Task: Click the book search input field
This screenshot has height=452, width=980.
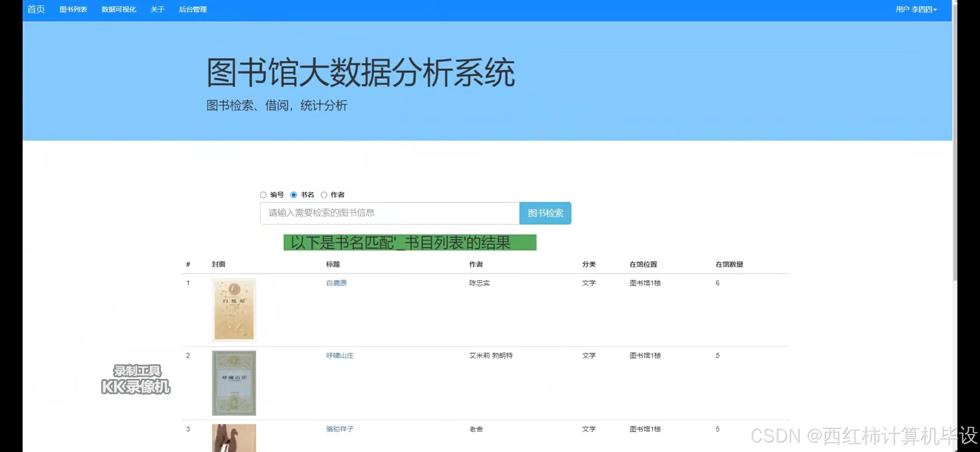Action: click(x=389, y=213)
